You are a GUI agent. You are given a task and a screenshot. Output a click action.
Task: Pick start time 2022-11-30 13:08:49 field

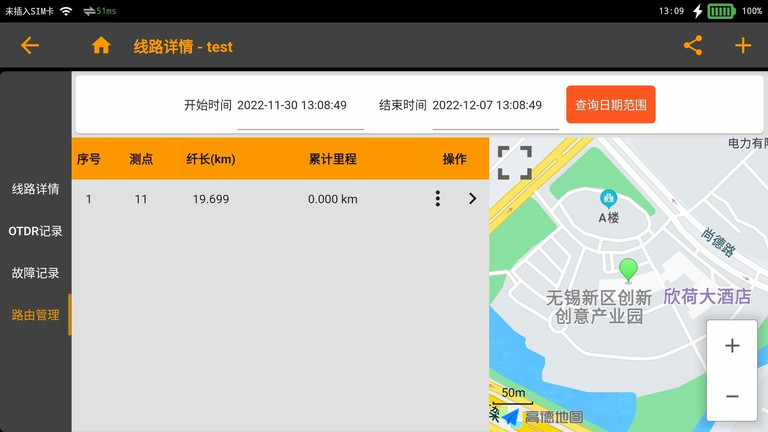click(x=292, y=105)
